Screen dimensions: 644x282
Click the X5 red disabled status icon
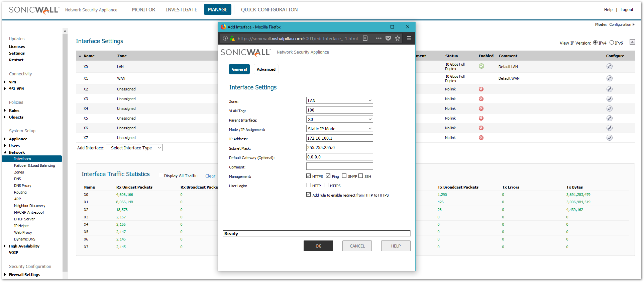click(x=481, y=118)
